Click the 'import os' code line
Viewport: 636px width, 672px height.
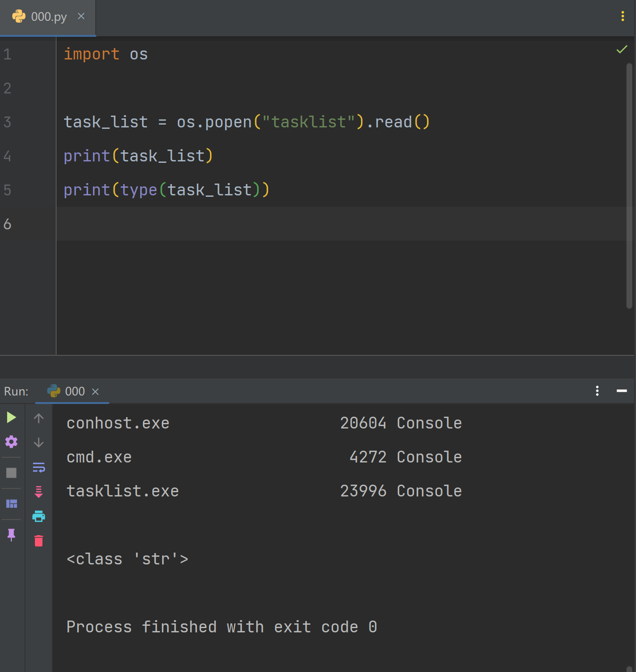pos(106,54)
